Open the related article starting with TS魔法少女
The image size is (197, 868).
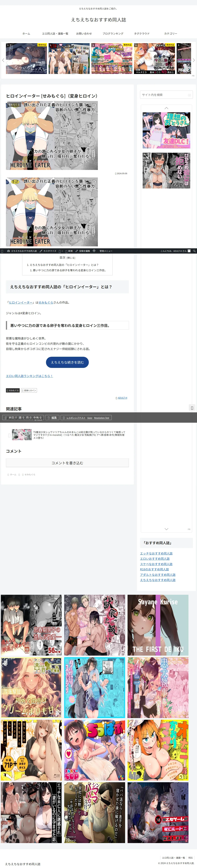67,435
